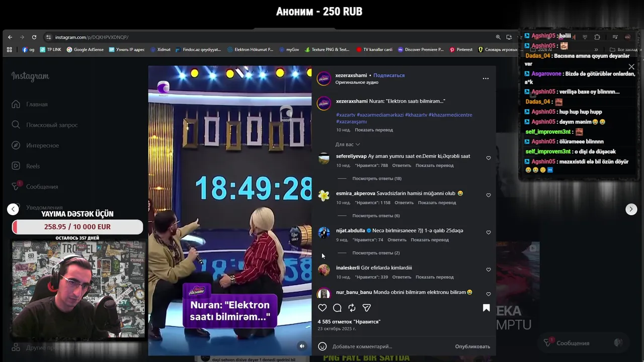Screen dimensions: 644x362
Task: Open likes count 1 158 on esmira's comment
Action: click(373, 203)
